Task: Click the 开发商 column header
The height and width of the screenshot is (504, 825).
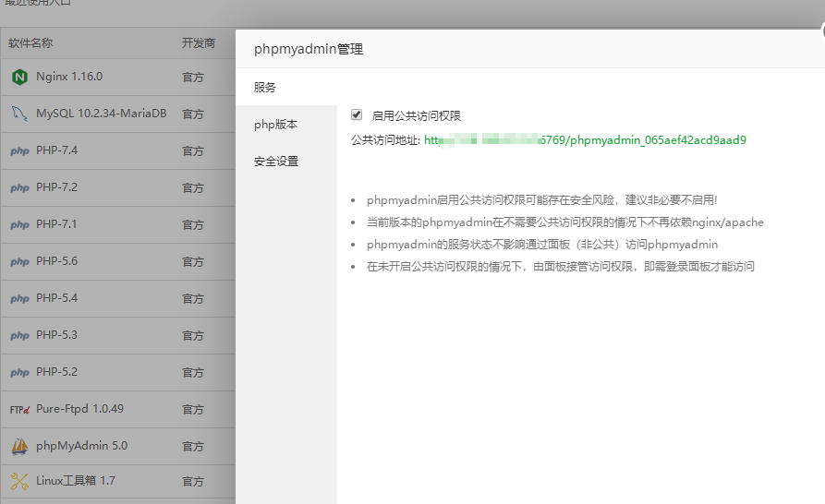Action: tap(199, 43)
